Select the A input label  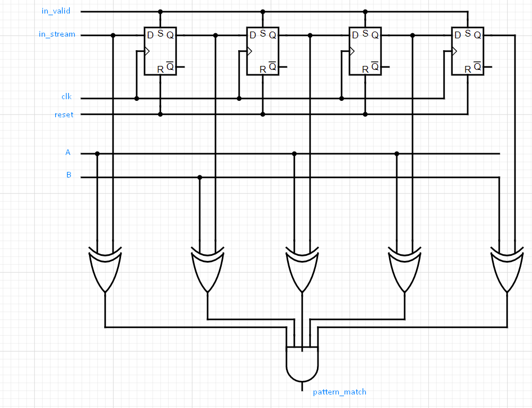68,152
